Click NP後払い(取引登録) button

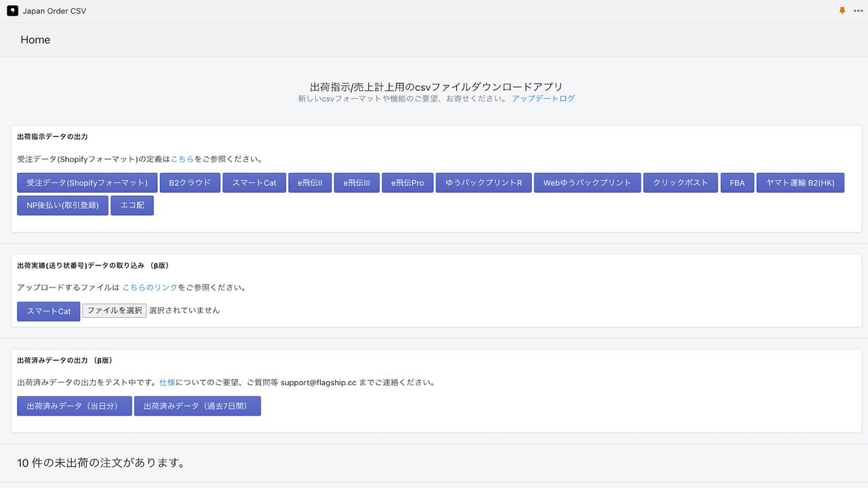pyautogui.click(x=62, y=205)
